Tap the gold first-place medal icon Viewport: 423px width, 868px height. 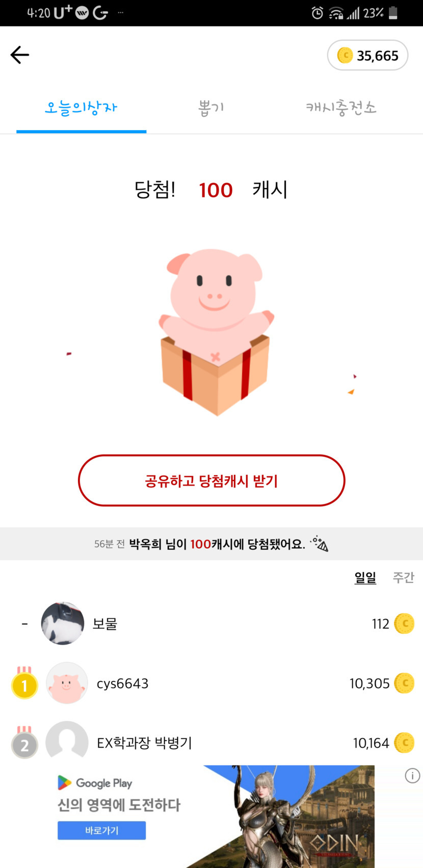click(24, 684)
